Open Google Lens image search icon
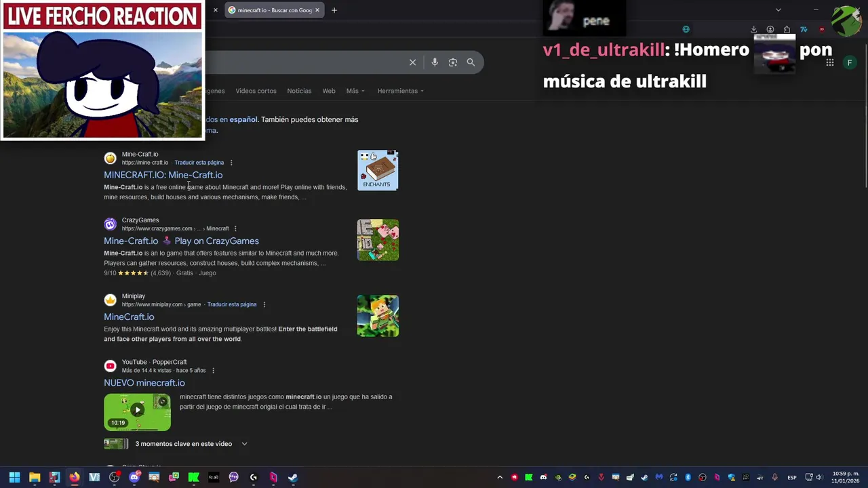 pyautogui.click(x=452, y=62)
